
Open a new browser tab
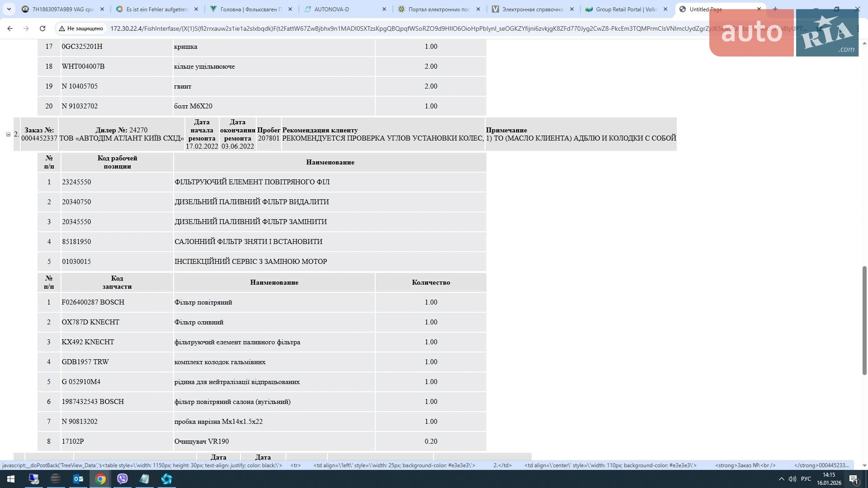[x=775, y=9]
